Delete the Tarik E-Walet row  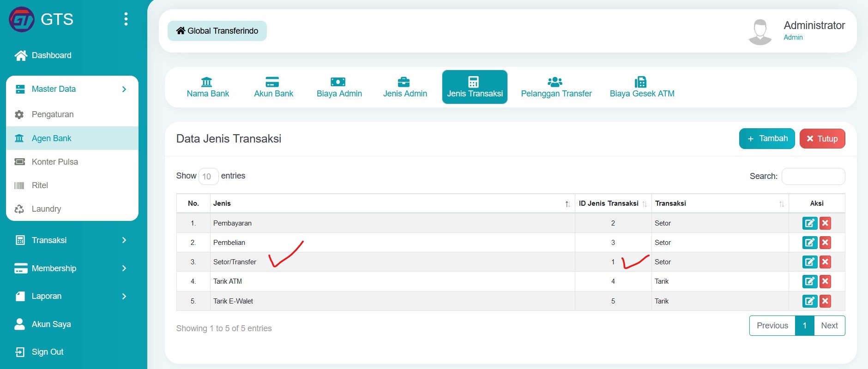[825, 301]
